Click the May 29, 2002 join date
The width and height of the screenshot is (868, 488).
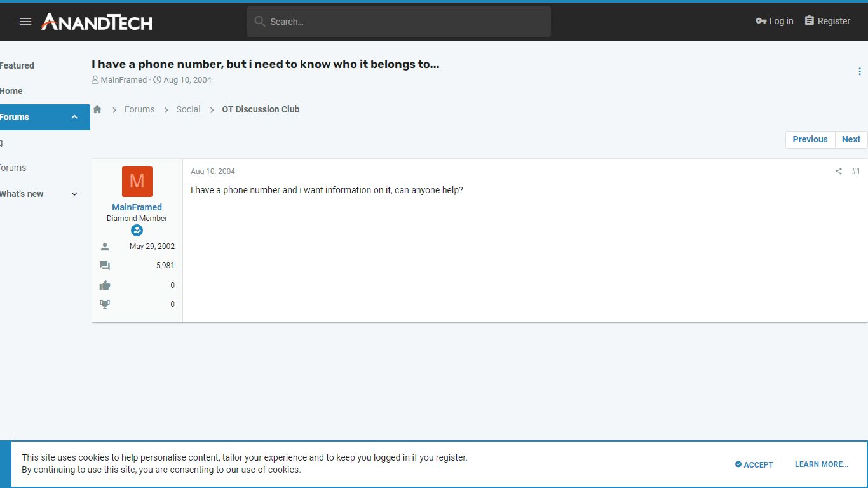tap(152, 247)
